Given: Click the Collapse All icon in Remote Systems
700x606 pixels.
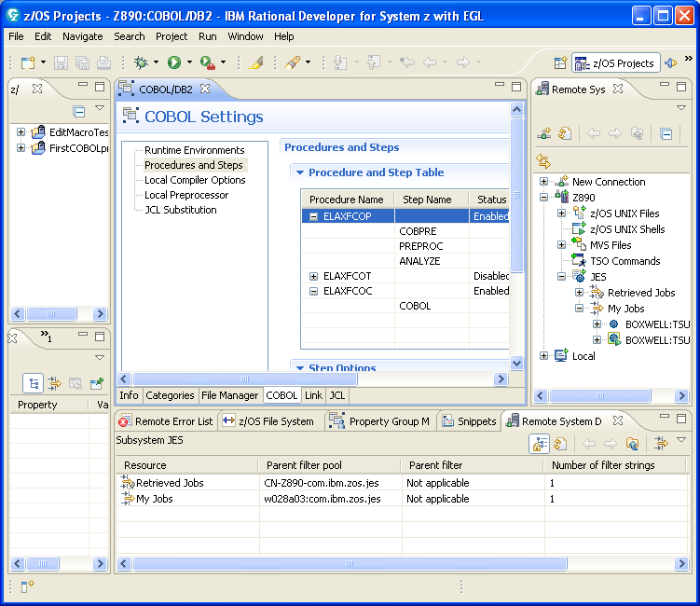Looking at the screenshot, I should (666, 133).
